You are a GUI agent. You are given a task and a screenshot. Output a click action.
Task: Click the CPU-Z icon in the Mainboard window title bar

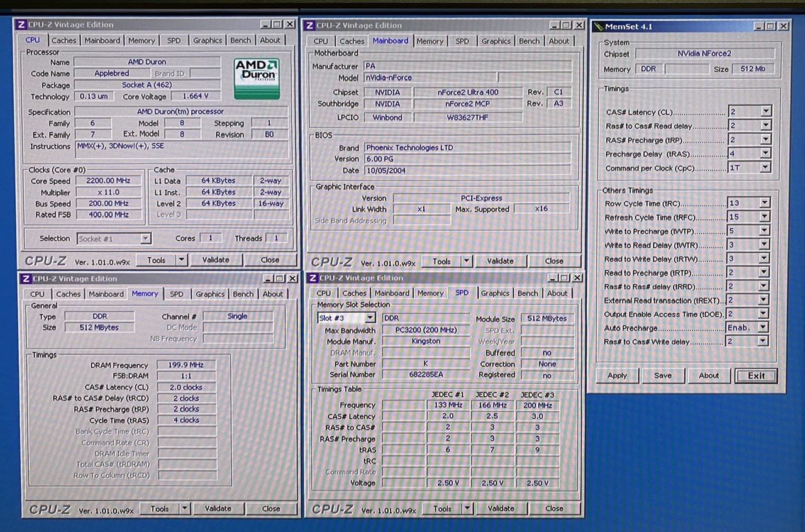309,25
